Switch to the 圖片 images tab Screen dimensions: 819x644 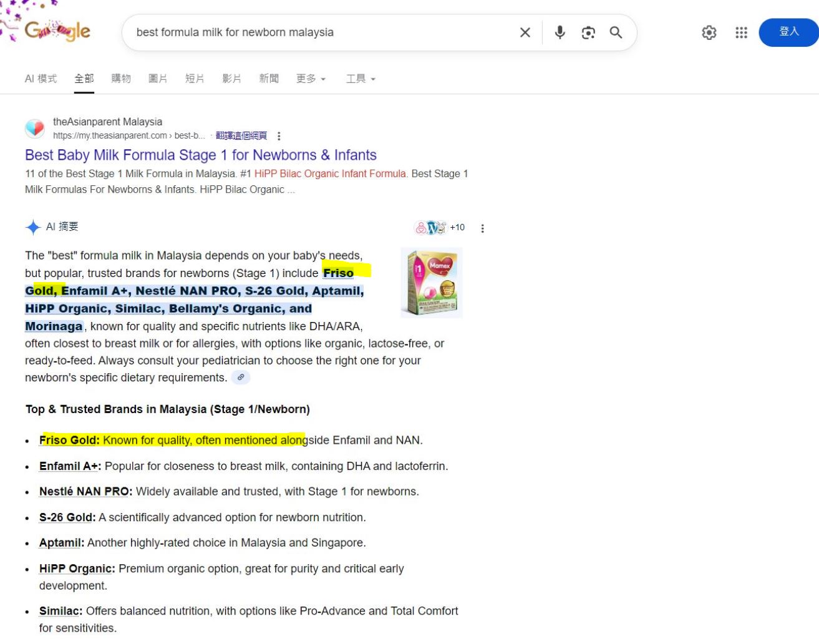[x=158, y=79]
